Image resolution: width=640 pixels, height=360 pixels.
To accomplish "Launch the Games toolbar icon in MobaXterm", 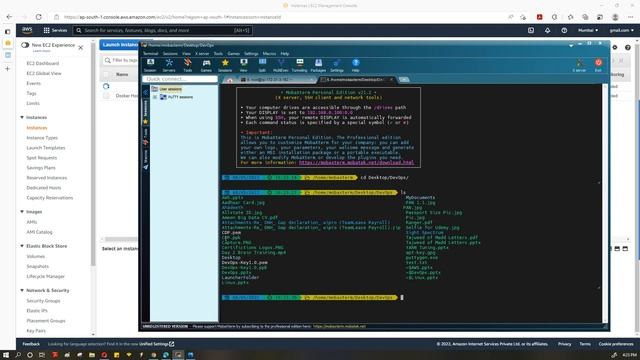I will tap(206, 65).
